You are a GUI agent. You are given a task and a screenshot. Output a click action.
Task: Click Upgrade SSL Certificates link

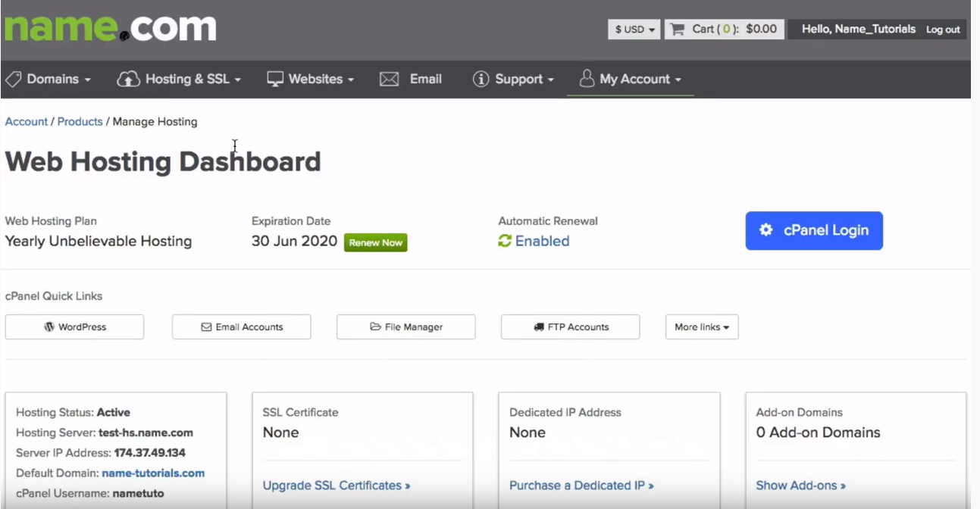337,486
